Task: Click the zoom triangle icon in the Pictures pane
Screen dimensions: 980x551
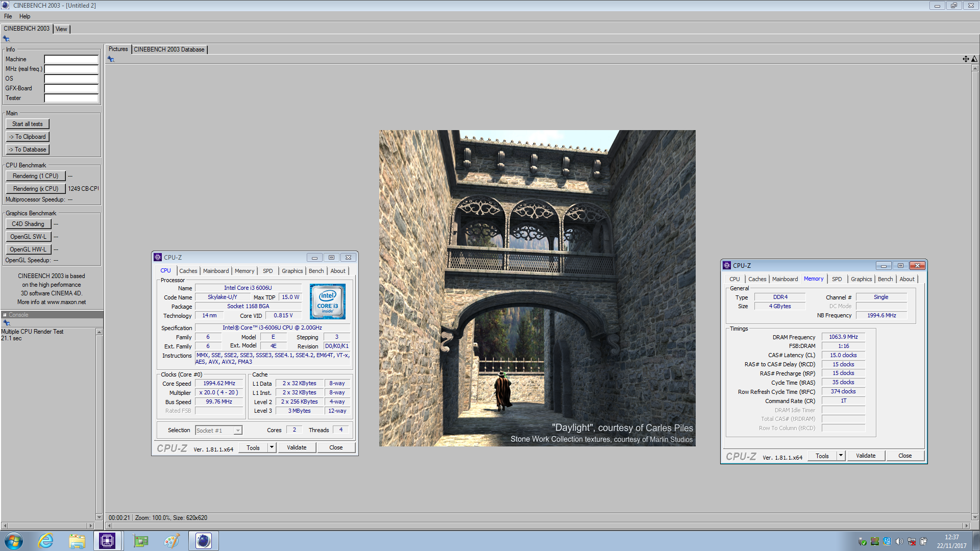Action: tap(974, 59)
